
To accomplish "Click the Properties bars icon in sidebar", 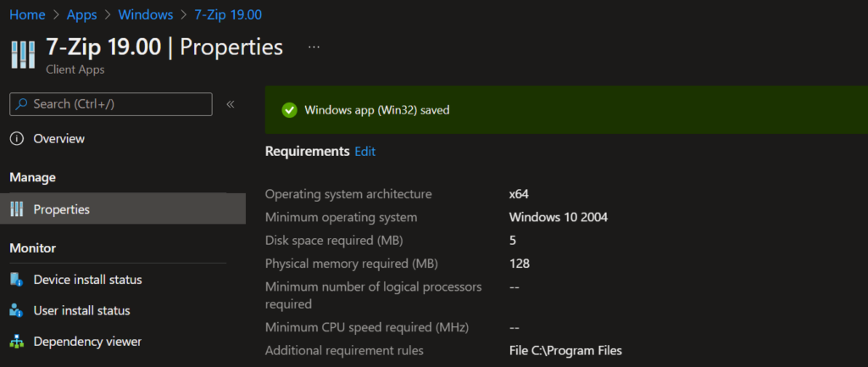I will click(17, 210).
